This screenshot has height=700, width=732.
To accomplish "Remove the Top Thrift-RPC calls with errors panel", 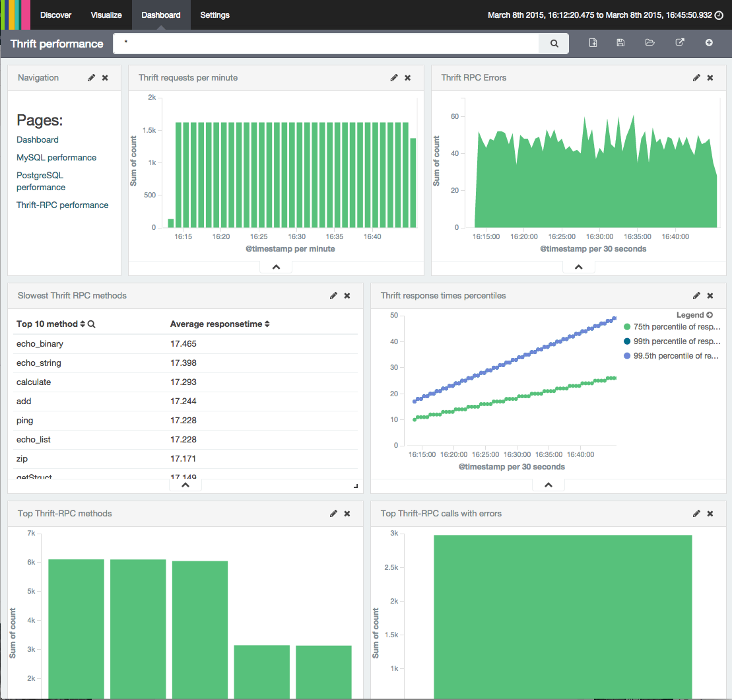I will tap(710, 514).
